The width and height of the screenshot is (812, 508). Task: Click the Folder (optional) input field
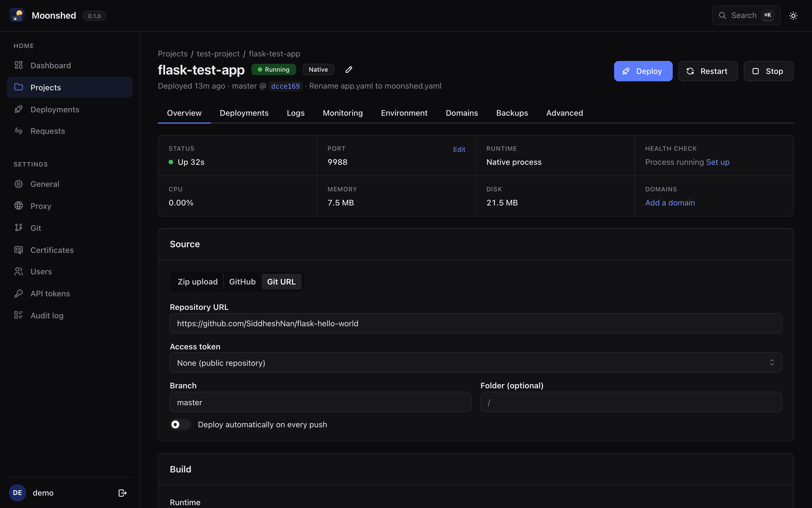point(631,402)
